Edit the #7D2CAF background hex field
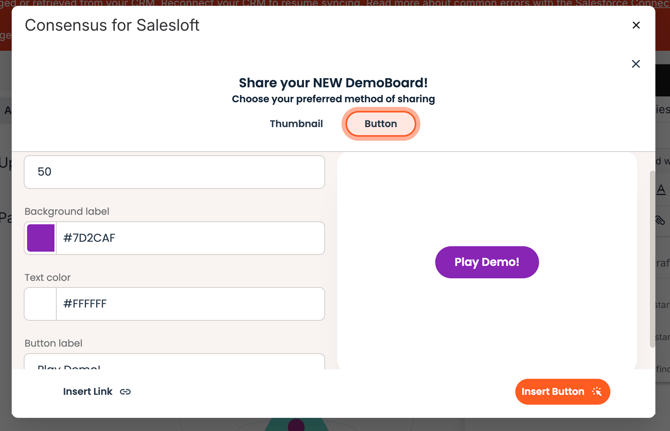 [x=190, y=238]
